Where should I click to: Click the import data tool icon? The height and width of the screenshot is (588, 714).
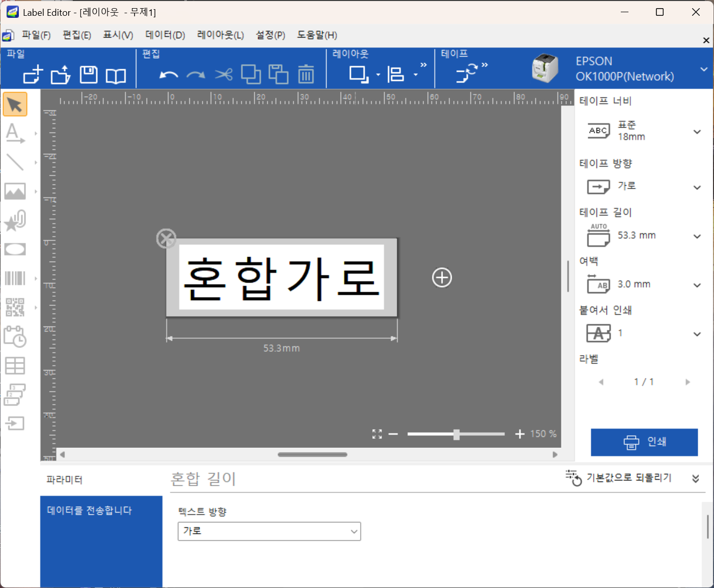coord(15,423)
